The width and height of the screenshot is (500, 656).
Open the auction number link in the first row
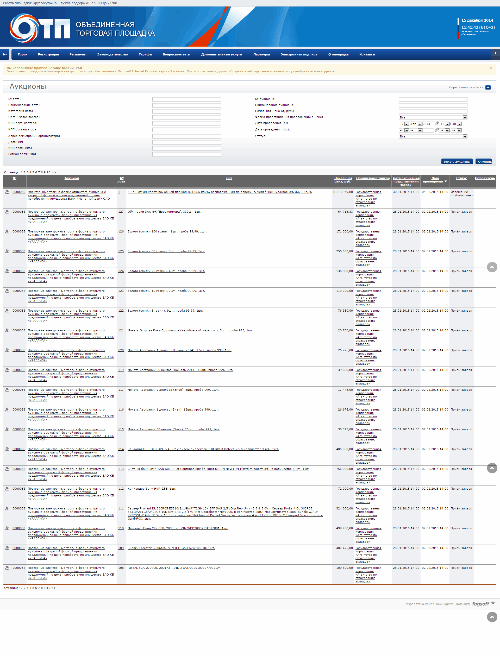coord(18,192)
